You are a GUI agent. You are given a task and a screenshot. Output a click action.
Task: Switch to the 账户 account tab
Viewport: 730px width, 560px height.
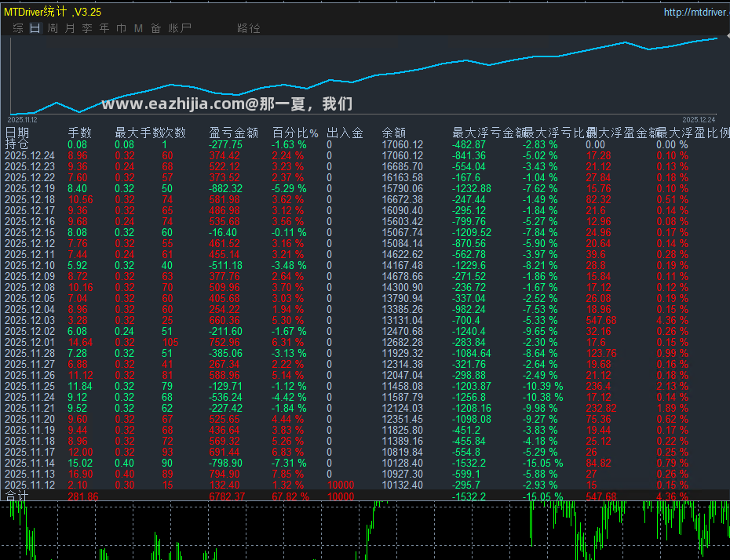point(180,28)
